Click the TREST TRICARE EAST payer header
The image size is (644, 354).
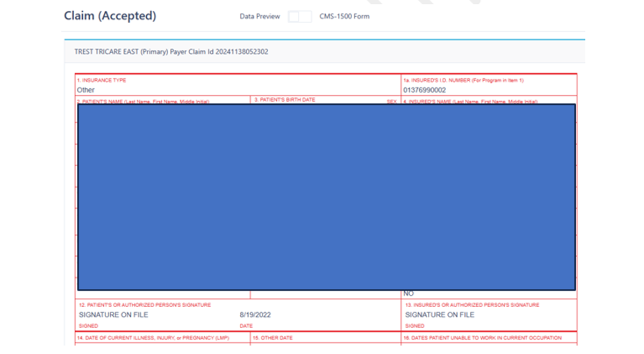(171, 52)
